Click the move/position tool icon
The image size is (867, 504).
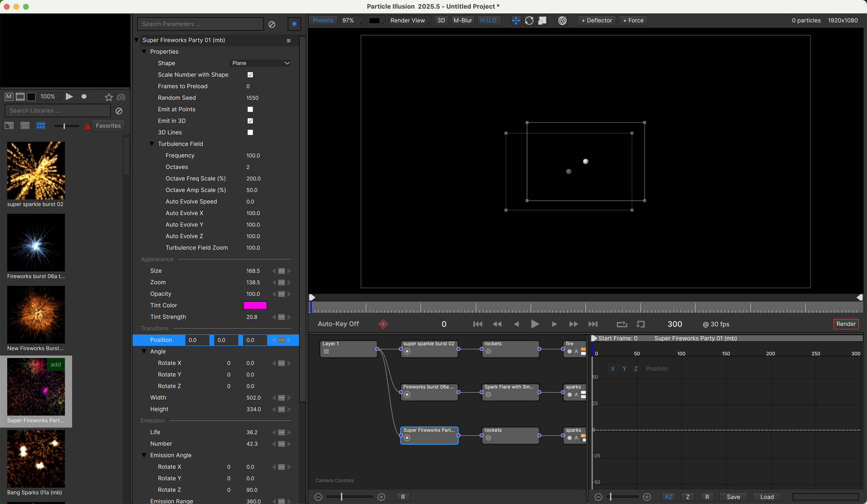(x=516, y=21)
